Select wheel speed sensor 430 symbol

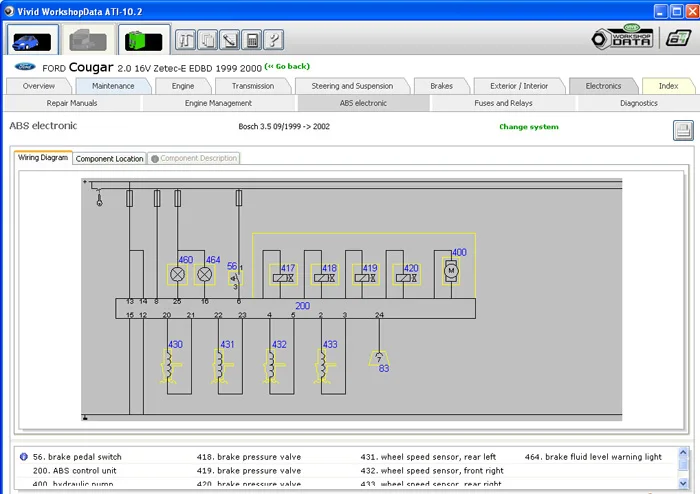(x=170, y=367)
